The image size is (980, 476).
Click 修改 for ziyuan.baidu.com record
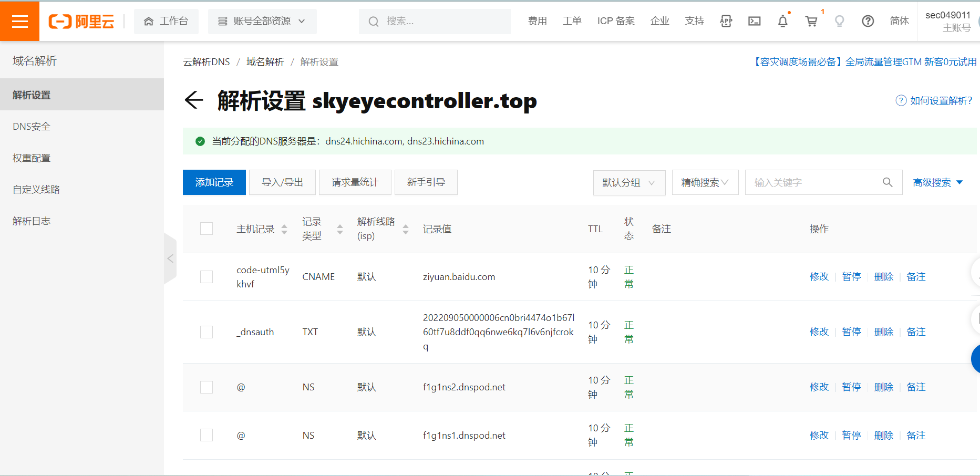[x=819, y=277]
